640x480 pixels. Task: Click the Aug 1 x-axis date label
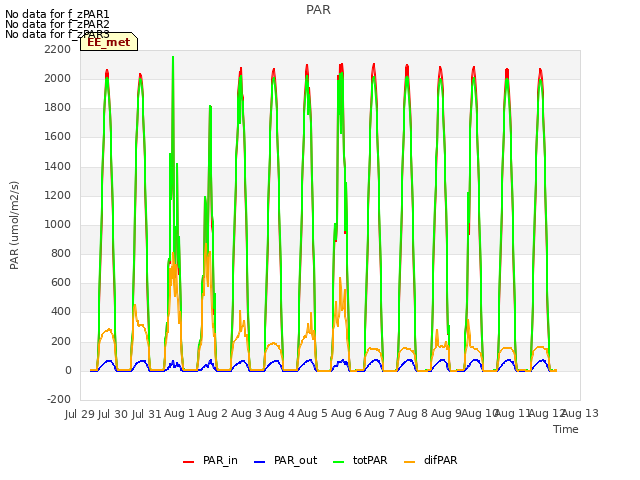tap(179, 414)
